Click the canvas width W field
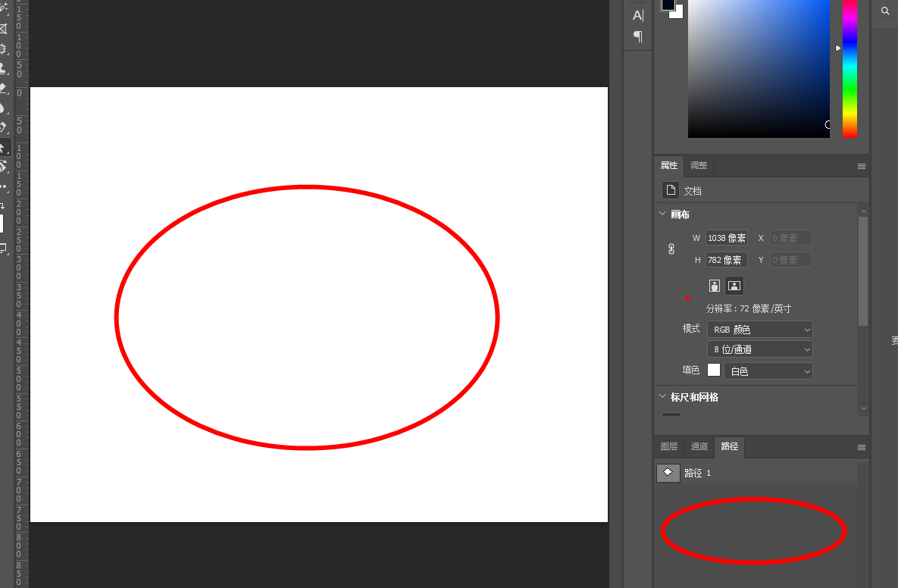 (x=726, y=238)
